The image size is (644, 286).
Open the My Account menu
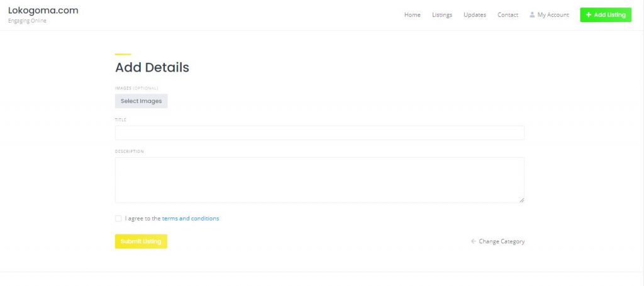[553, 15]
